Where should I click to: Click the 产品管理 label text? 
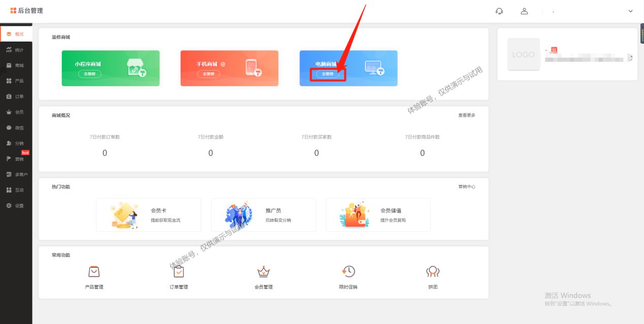pos(94,287)
